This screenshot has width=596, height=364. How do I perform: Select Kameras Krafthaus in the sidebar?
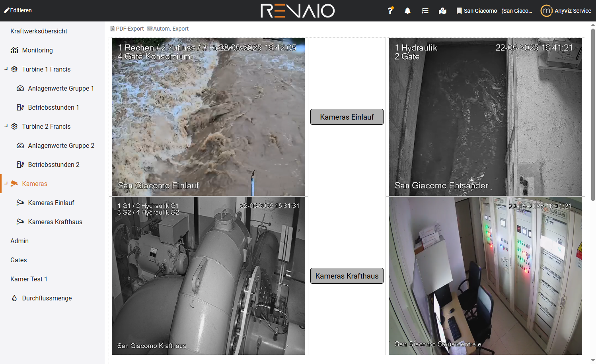(55, 222)
